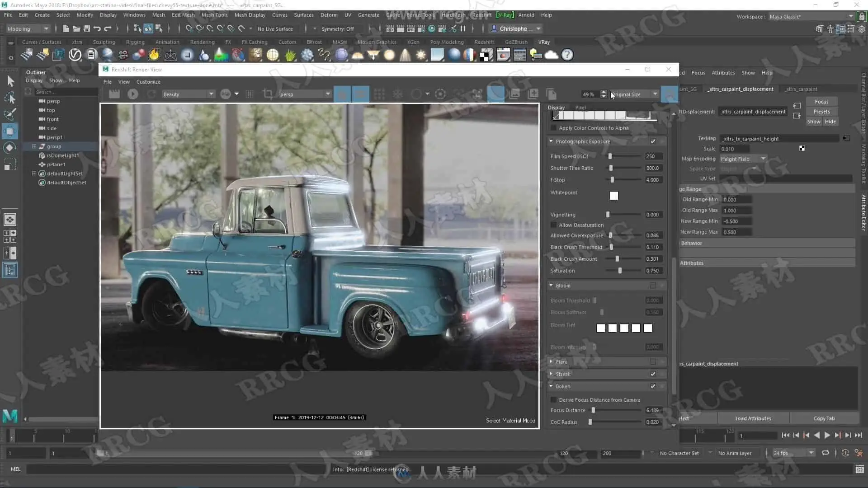The width and height of the screenshot is (868, 488).
Task: Click the render clapperboard icon in Render View
Action: [x=114, y=94]
